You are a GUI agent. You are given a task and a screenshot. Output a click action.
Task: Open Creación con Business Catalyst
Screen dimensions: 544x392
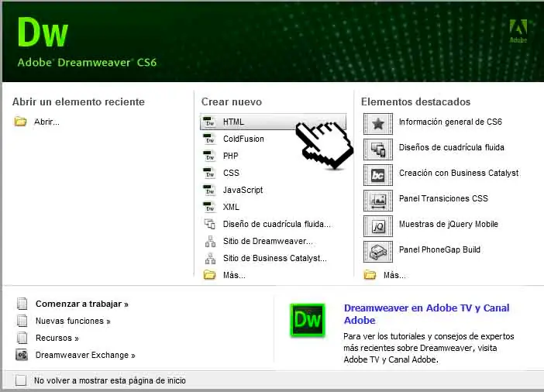[x=459, y=173]
